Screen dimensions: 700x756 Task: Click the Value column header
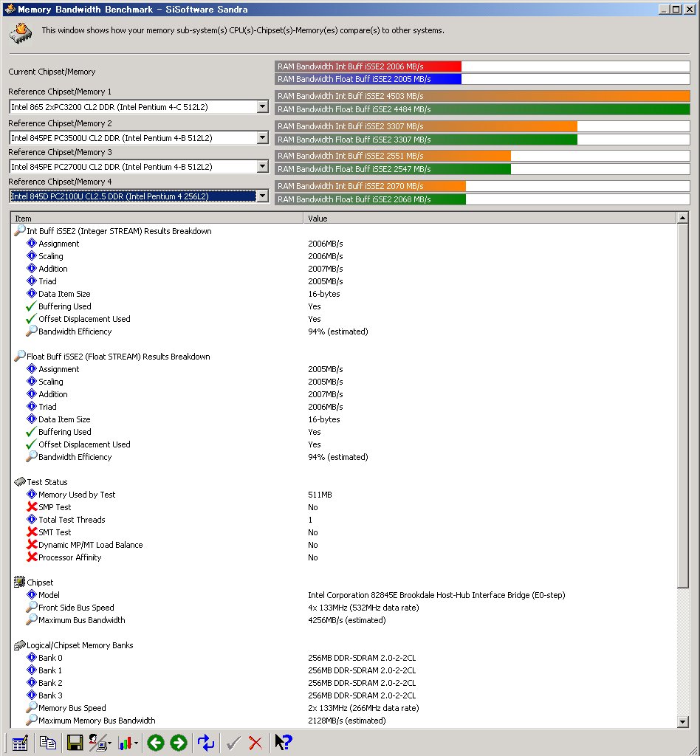click(x=490, y=218)
